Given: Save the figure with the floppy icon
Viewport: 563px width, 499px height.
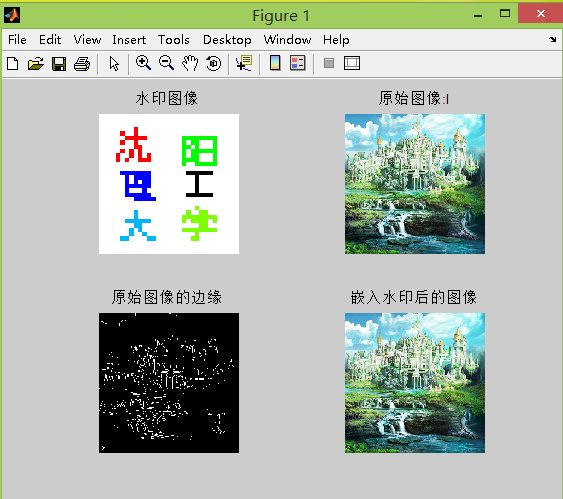Looking at the screenshot, I should pyautogui.click(x=59, y=64).
